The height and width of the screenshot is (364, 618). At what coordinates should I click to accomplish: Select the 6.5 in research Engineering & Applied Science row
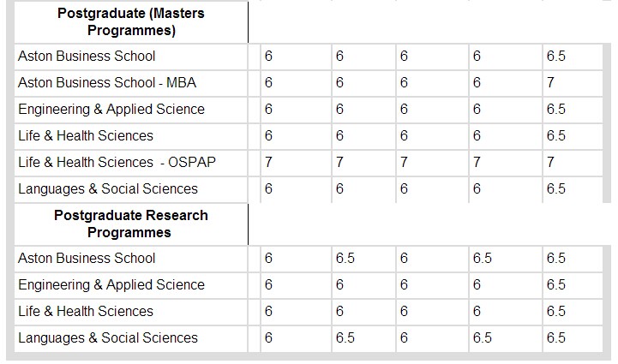click(555, 284)
